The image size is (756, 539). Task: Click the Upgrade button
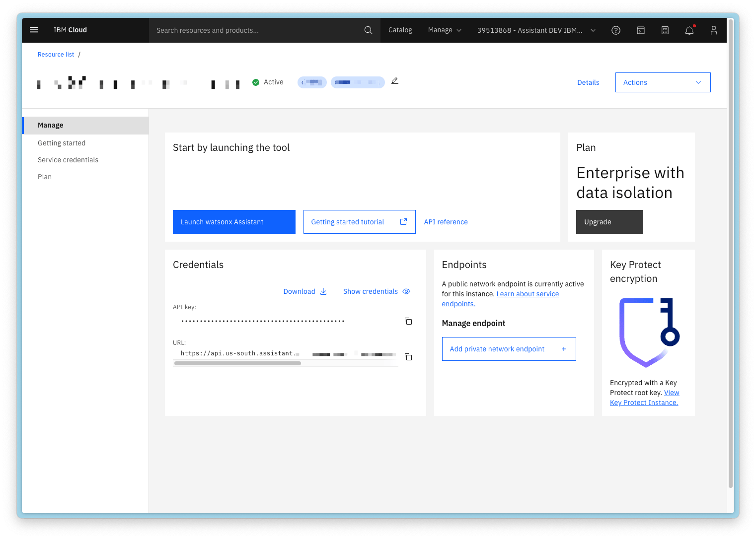(x=609, y=222)
